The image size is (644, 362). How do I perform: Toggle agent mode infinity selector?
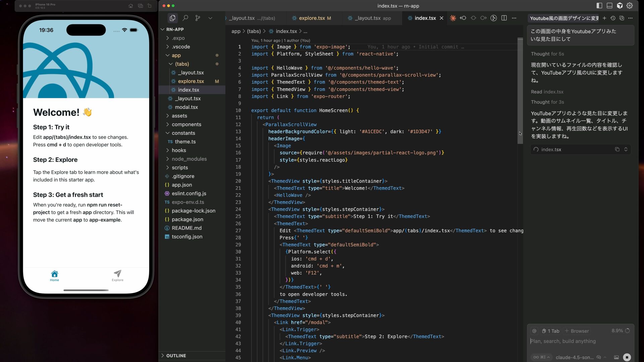(x=541, y=357)
